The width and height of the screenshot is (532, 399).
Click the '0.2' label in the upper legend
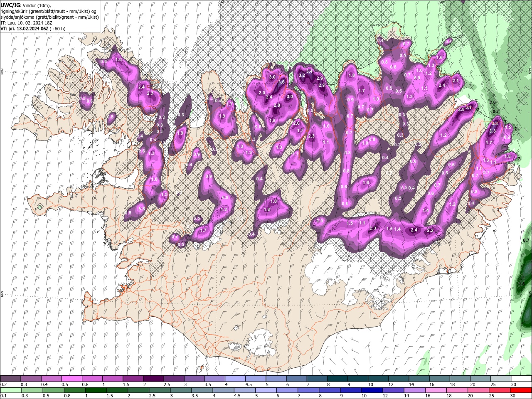coord(3,384)
